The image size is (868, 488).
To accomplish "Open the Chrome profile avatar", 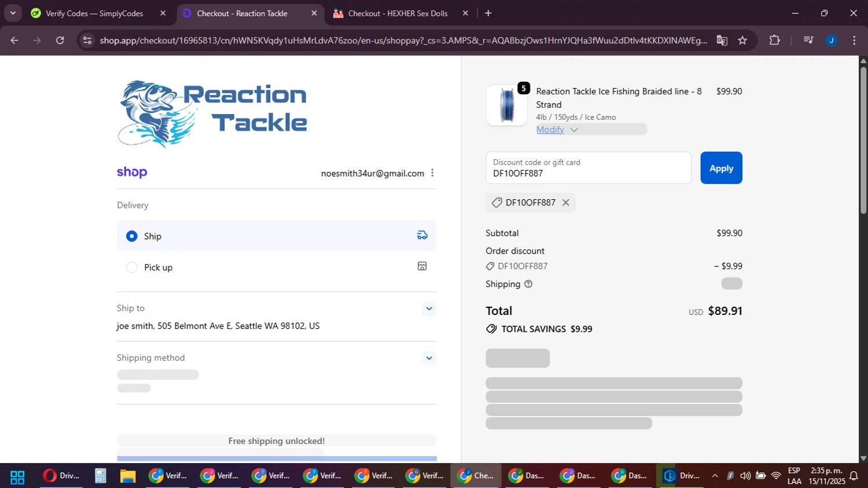I will point(832,40).
